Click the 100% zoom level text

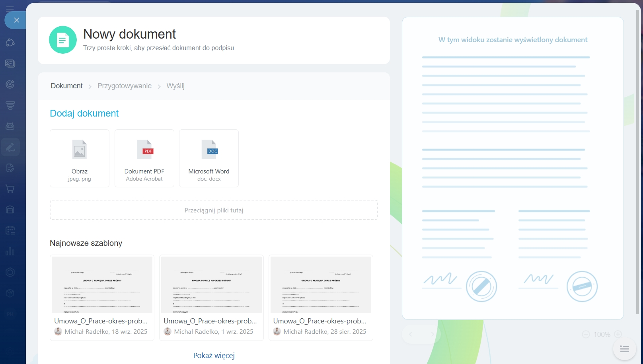tap(602, 335)
